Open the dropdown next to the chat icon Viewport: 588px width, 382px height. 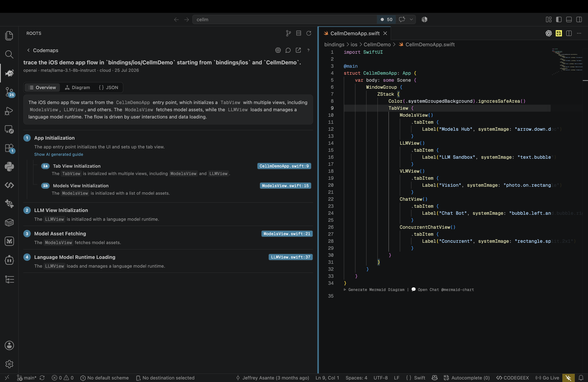[x=411, y=19]
